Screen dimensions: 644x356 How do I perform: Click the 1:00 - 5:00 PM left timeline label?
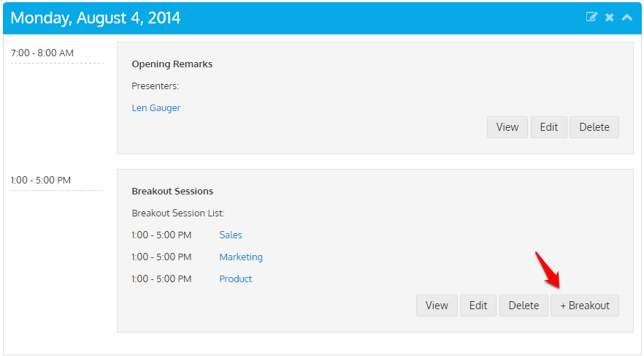coord(41,180)
